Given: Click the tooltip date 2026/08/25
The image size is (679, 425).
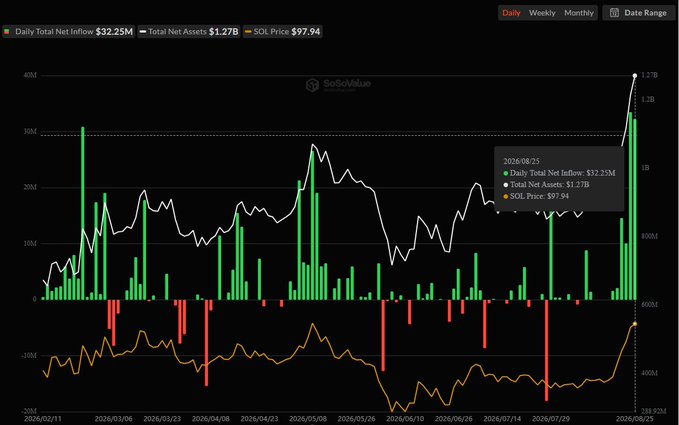Looking at the screenshot, I should pos(521,161).
